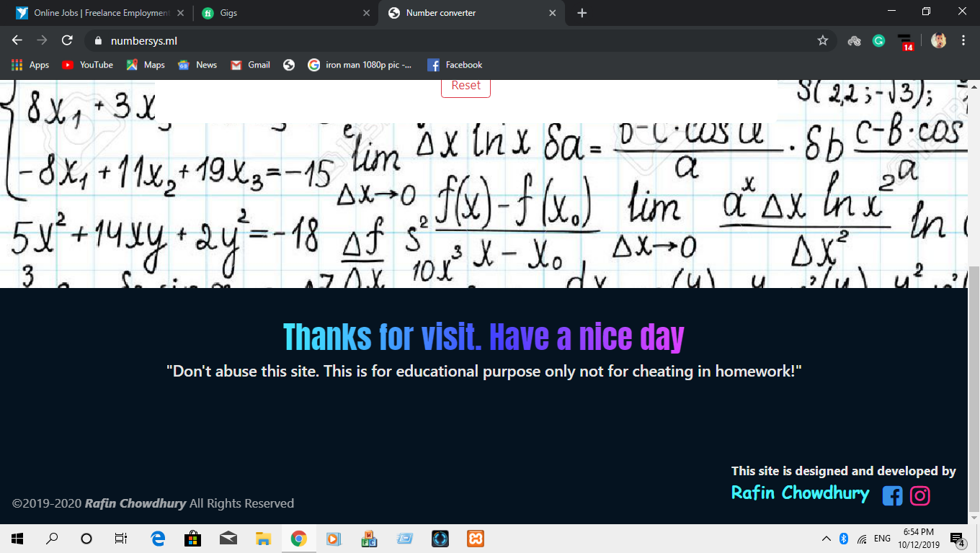
Task: Click the Chrome profile avatar
Action: pos(938,41)
